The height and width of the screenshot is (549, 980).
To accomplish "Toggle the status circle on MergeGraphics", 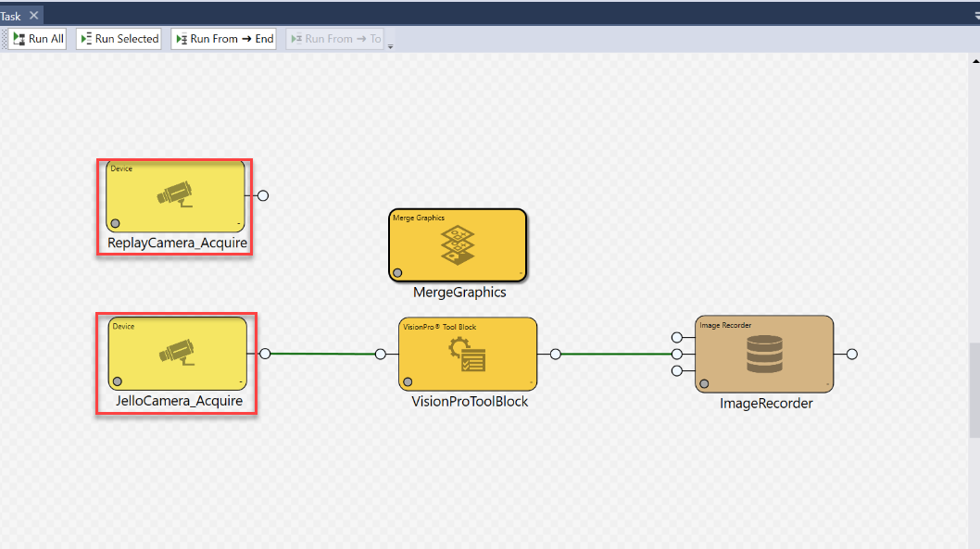I will (x=398, y=270).
